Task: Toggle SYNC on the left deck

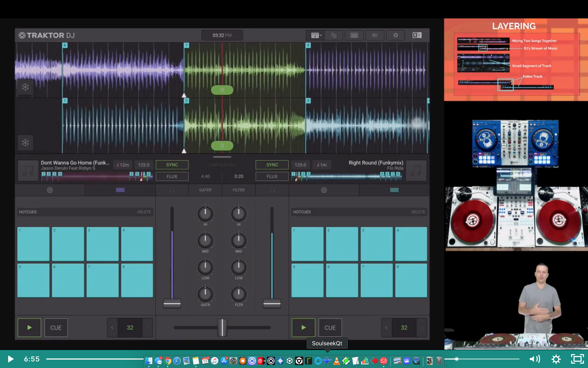Action: click(x=172, y=165)
